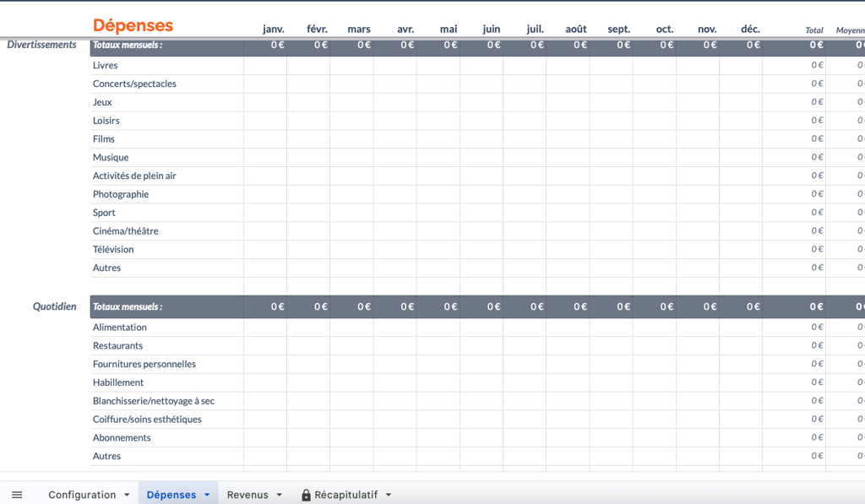The image size is (865, 504).
Task: Click the Divertissements category label
Action: click(x=42, y=45)
